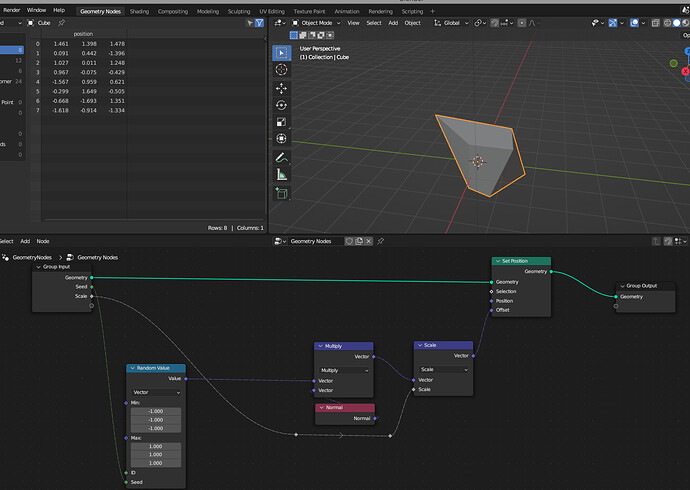The image size is (690, 490).
Task: Add a new workspace with plus button
Action: pos(433,11)
